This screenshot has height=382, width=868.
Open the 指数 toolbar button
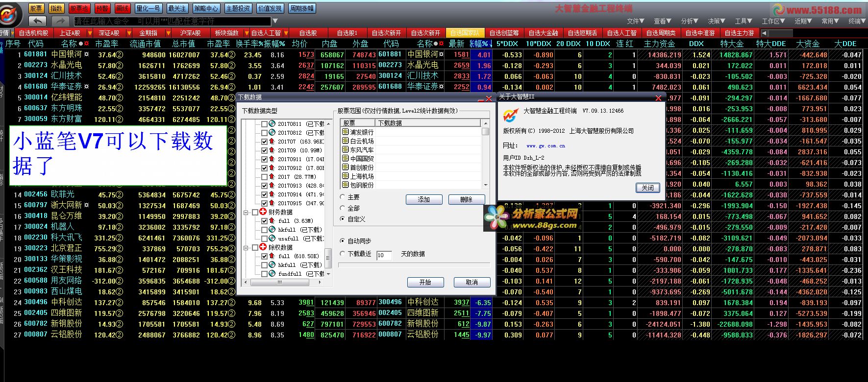(56, 8)
